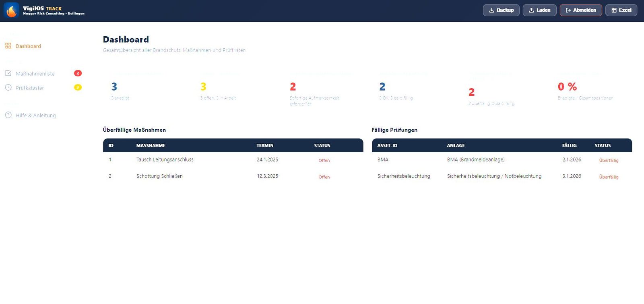Click the VigilOS TRACK title text
644x304 pixels.
pyautogui.click(x=42, y=8)
